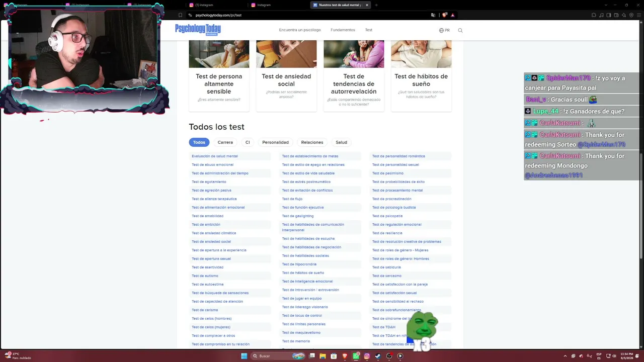
Task: Open Instagram app in the taskbar
Action: point(367,356)
